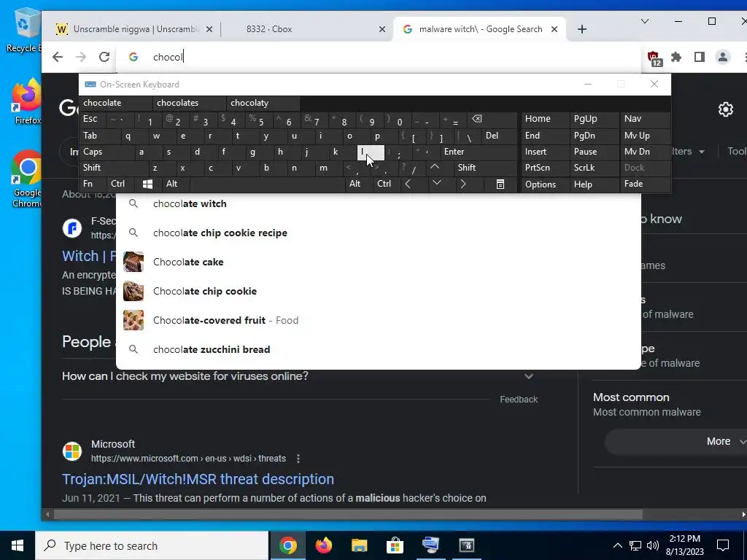
Task: Show hidden system tray icons
Action: point(617,545)
